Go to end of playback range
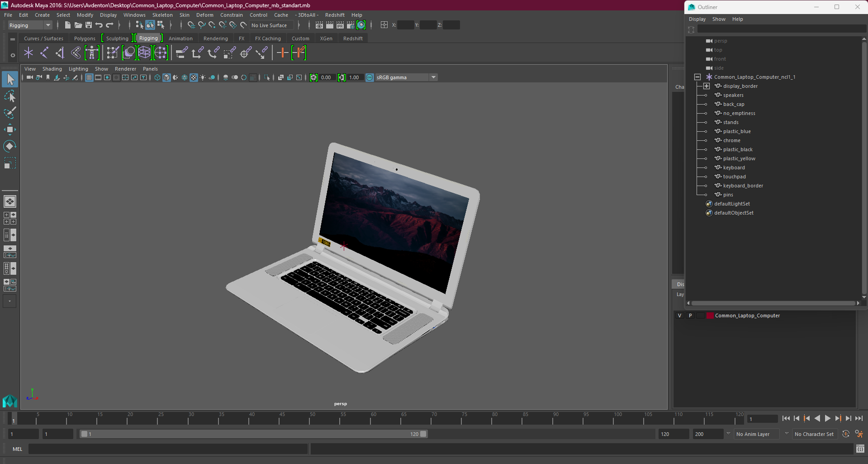Image resolution: width=868 pixels, height=464 pixels. pyautogui.click(x=859, y=419)
